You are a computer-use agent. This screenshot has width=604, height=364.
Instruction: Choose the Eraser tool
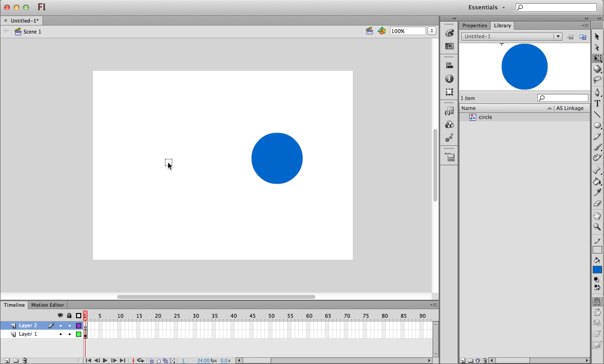[597, 203]
